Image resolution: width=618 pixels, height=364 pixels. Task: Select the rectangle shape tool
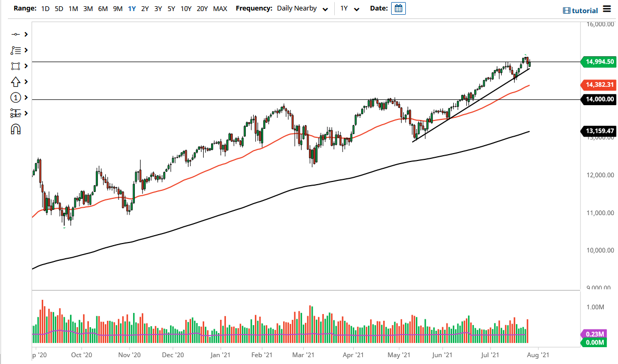(16, 66)
